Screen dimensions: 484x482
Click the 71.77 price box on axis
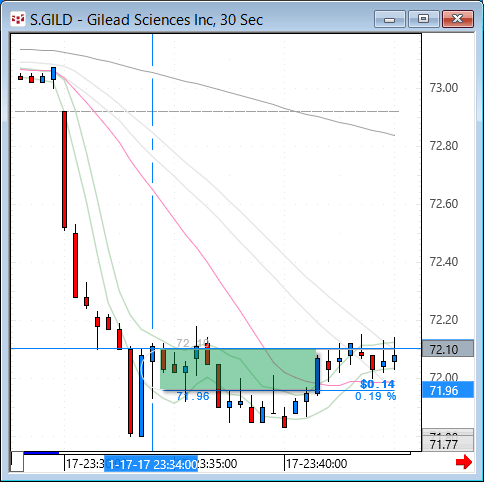point(448,444)
